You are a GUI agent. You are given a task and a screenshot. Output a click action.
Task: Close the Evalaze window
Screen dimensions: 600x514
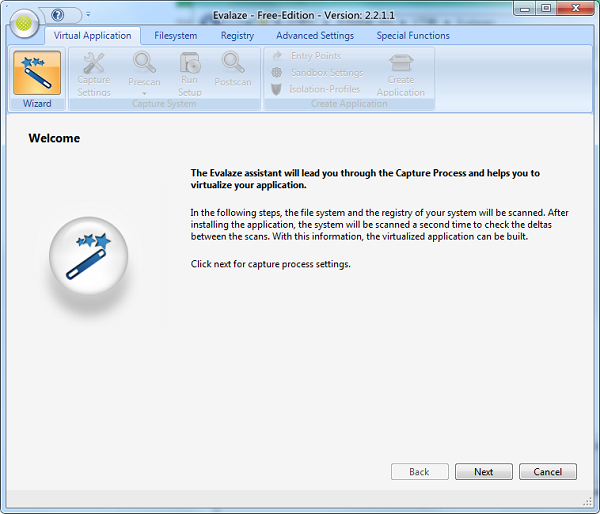(x=575, y=8)
